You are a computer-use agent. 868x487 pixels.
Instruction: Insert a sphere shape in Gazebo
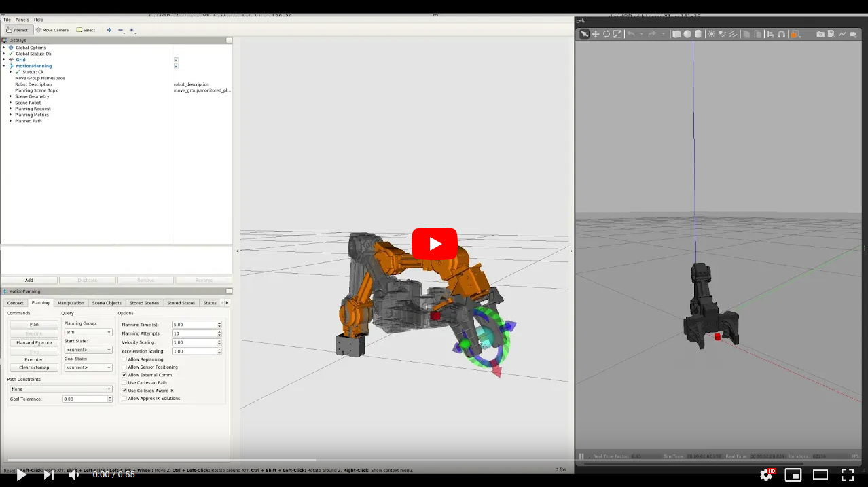coord(687,34)
